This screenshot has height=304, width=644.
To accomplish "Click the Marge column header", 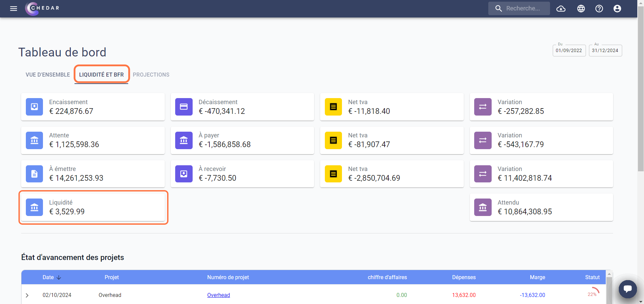I will coord(537,277).
